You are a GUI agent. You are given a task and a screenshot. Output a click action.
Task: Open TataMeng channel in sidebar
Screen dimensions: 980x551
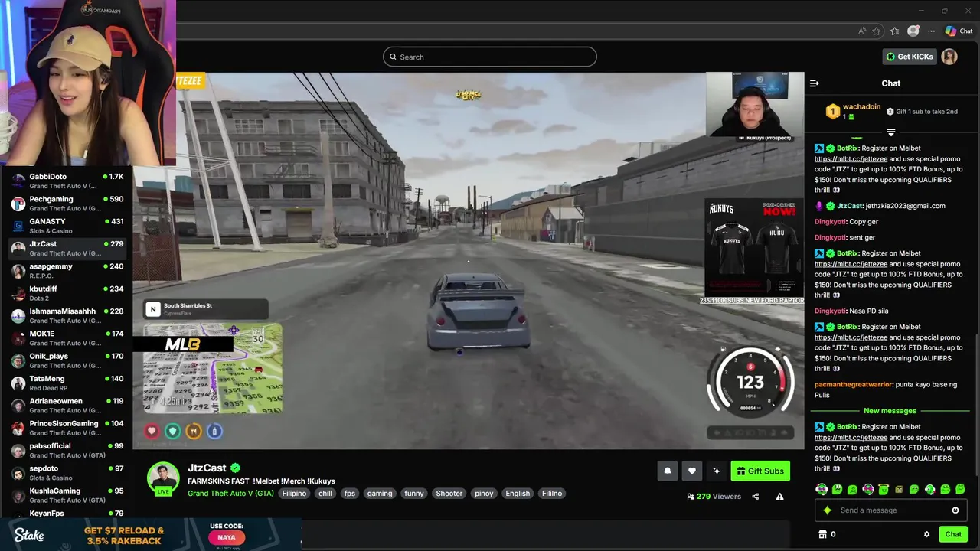[x=67, y=383]
